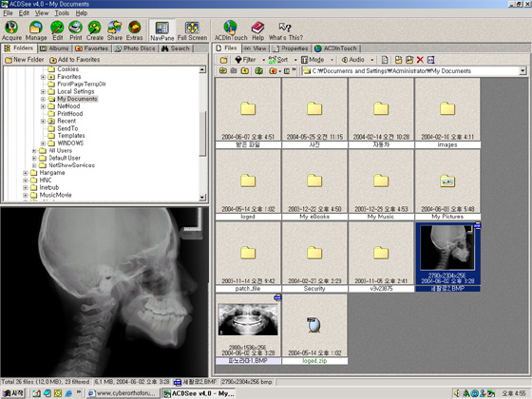Click the first green folder icon in path toolbar
This screenshot has width=532, height=399.
(x=223, y=71)
